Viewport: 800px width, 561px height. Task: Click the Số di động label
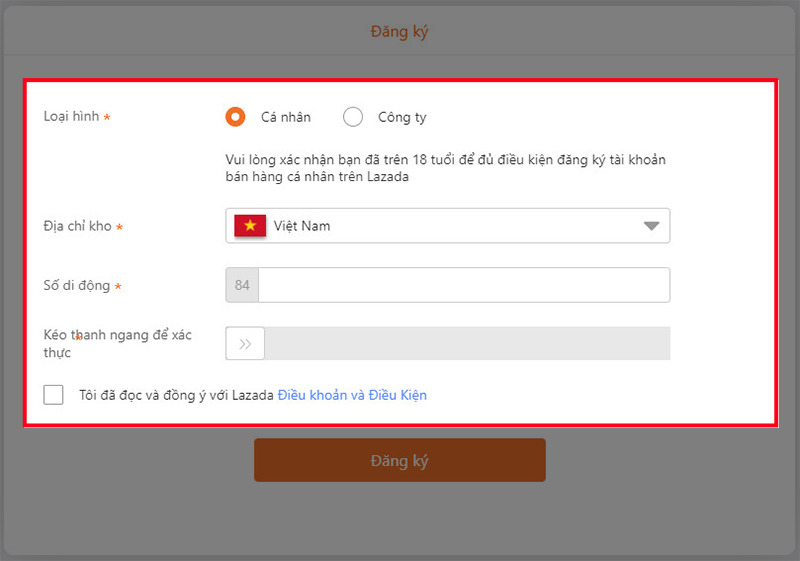(x=77, y=285)
